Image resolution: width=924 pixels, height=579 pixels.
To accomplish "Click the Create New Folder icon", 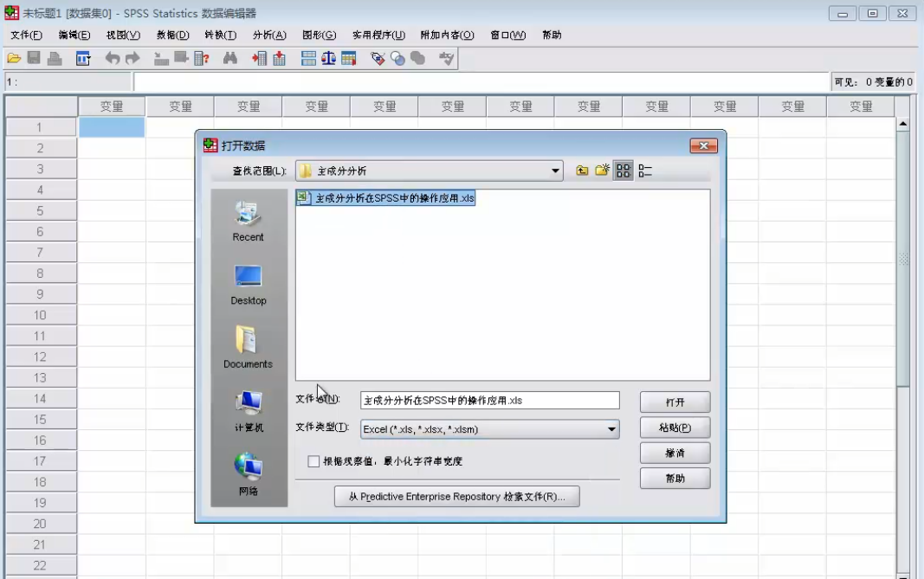I will [x=602, y=170].
